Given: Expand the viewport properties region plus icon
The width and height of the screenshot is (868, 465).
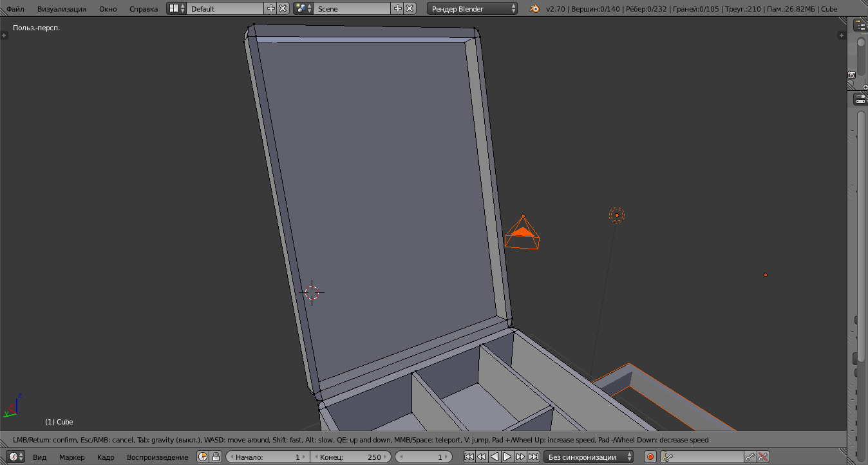Looking at the screenshot, I should 842,35.
